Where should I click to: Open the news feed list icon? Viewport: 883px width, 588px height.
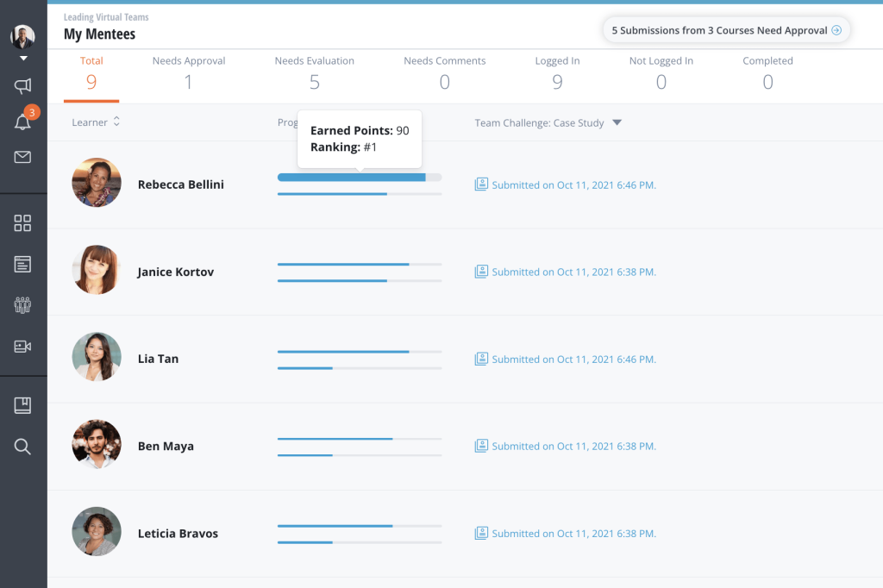[x=22, y=264]
